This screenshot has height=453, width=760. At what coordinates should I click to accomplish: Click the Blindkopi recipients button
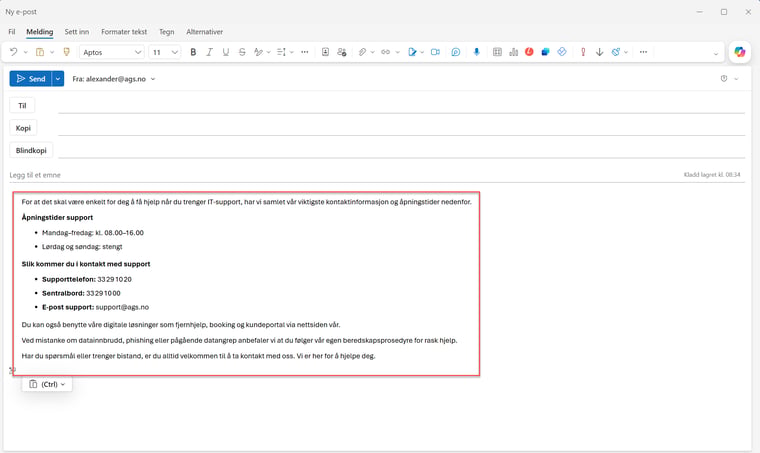coord(31,150)
